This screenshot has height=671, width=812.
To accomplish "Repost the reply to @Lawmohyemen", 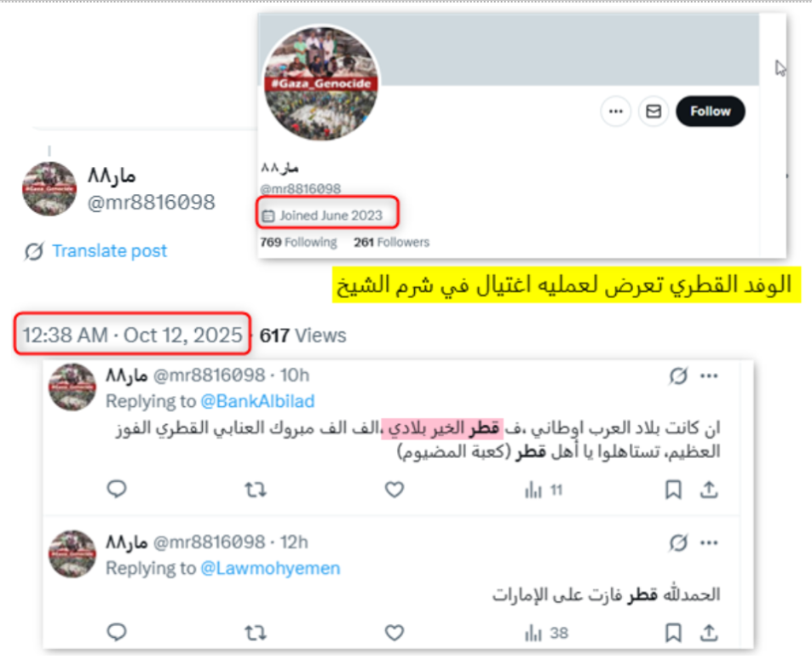I will click(256, 633).
